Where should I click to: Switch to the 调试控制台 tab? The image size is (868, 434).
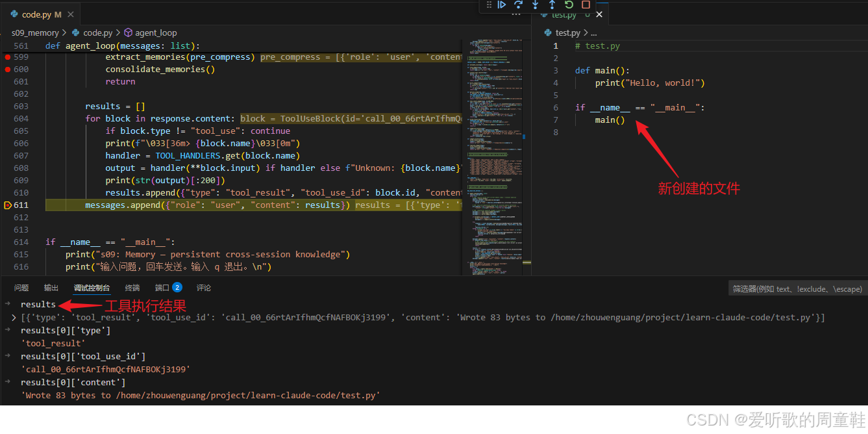[92, 288]
